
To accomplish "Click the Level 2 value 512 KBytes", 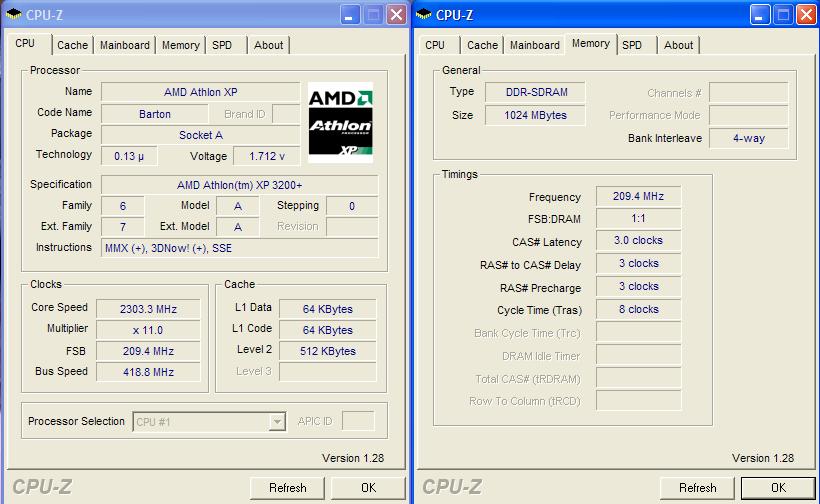I will (328, 351).
